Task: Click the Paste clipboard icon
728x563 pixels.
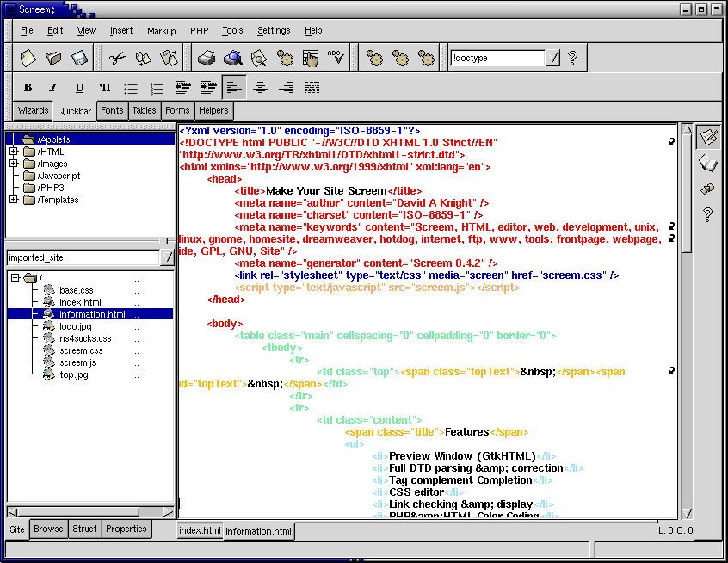Action: tap(169, 58)
